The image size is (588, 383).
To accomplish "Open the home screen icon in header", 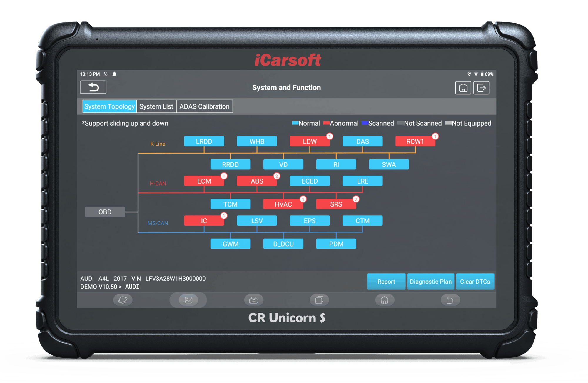I will 463,88.
